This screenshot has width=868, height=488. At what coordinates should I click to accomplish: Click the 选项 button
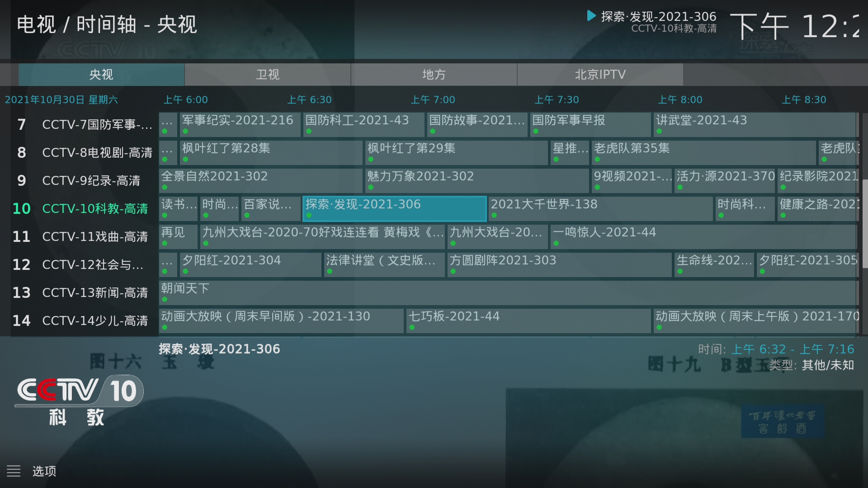[44, 471]
